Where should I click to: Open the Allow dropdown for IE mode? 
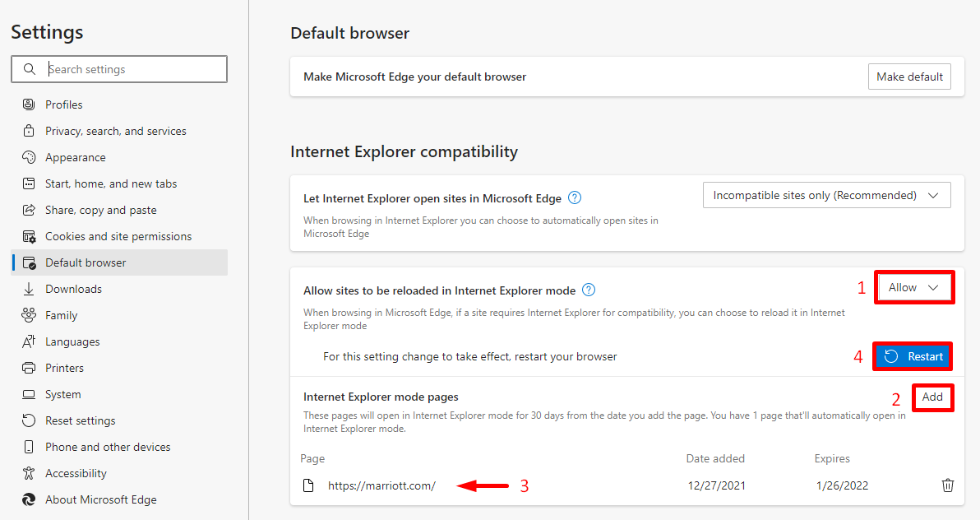(x=913, y=288)
